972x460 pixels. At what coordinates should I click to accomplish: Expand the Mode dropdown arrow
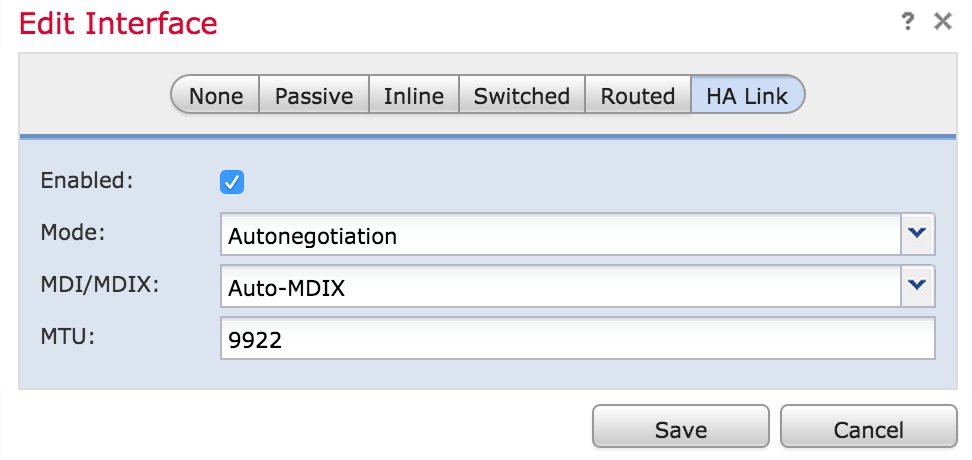919,234
